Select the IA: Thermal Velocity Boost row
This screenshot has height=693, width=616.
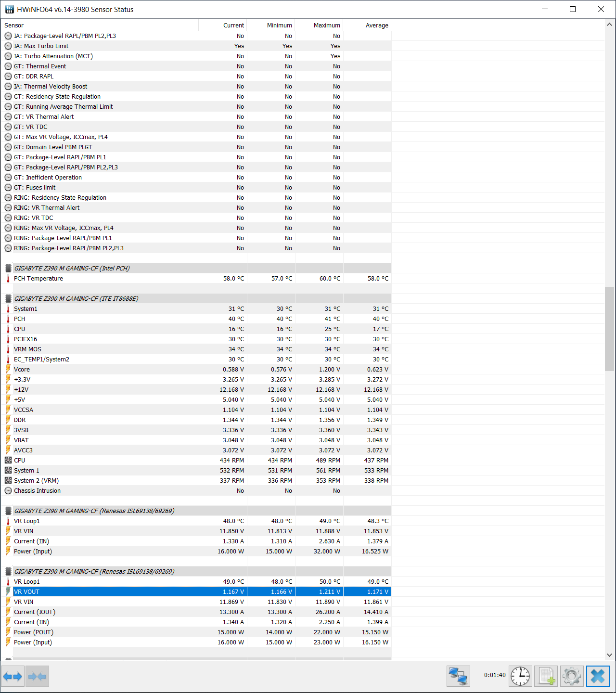196,87
